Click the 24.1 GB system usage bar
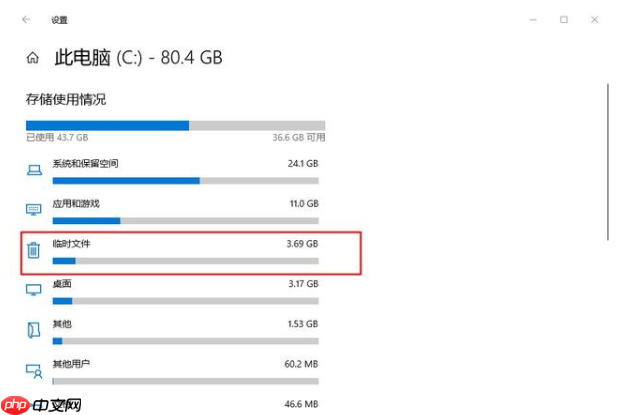Image resolution: width=619 pixels, height=415 pixels. tap(186, 181)
